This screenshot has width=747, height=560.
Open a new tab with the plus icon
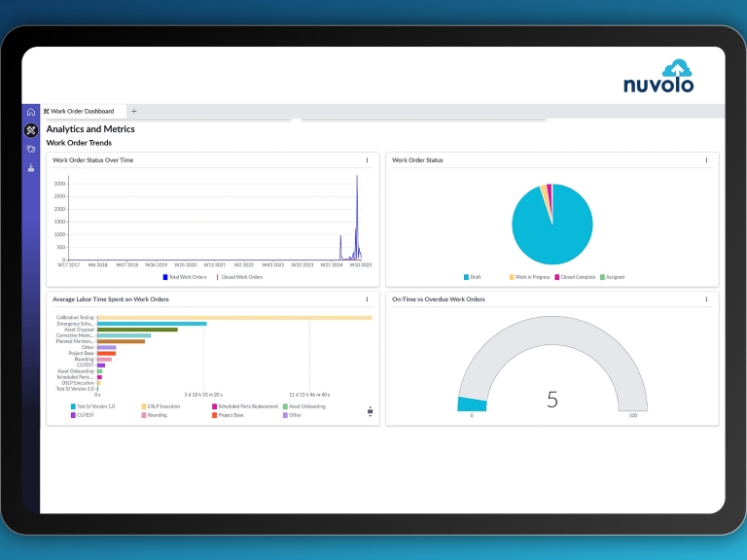[134, 112]
